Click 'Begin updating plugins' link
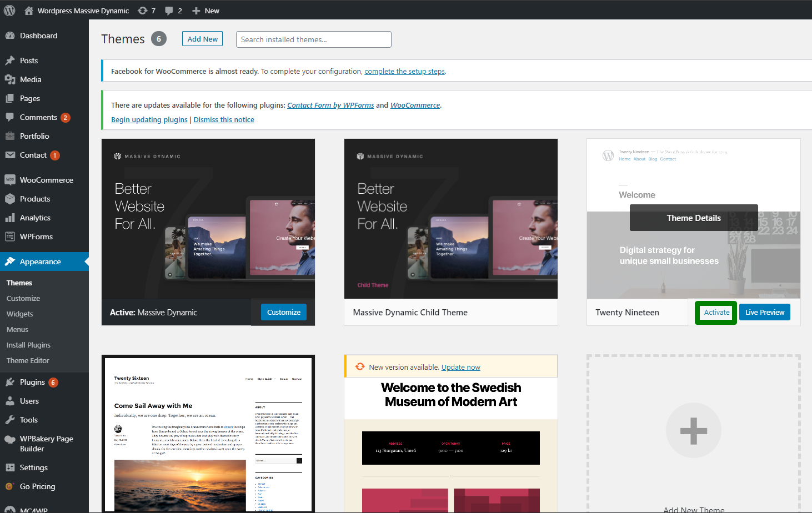 coord(149,119)
